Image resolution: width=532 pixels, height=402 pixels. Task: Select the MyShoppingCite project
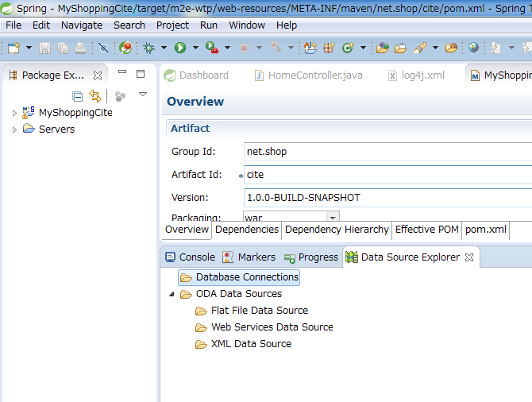tap(75, 112)
